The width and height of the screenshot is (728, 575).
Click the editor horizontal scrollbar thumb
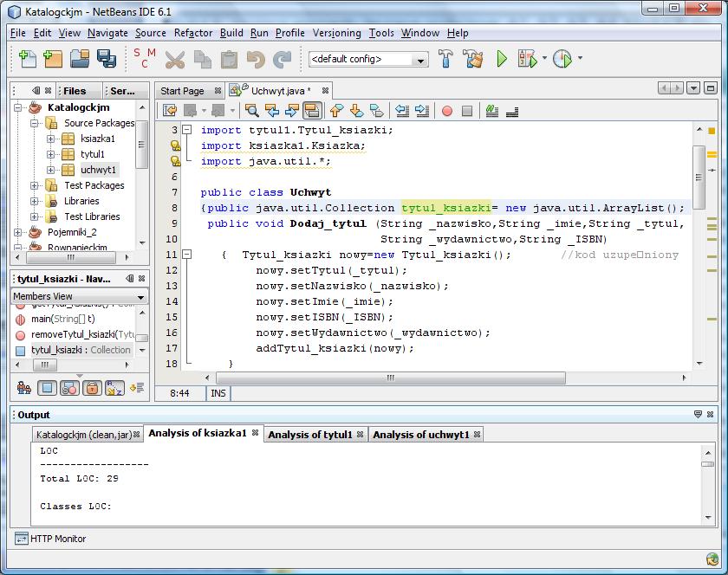391,378
